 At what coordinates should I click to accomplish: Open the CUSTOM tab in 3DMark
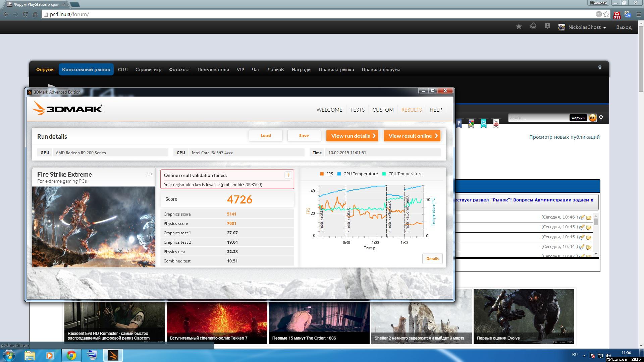[383, 110]
